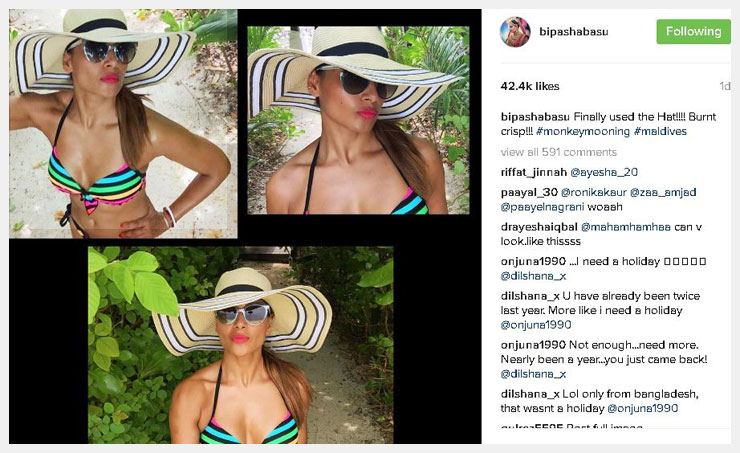Open the bipashabasu profile avatar
This screenshot has width=740, height=453.
point(515,32)
